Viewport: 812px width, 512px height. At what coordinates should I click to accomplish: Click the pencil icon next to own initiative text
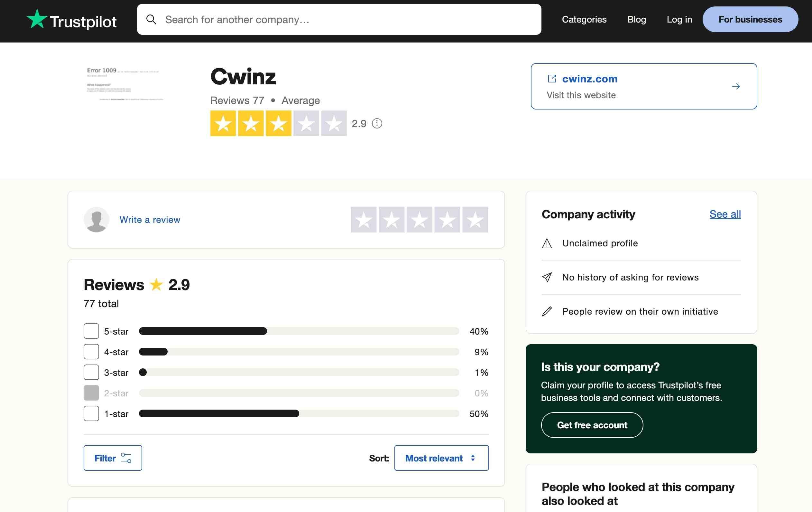pyautogui.click(x=547, y=311)
